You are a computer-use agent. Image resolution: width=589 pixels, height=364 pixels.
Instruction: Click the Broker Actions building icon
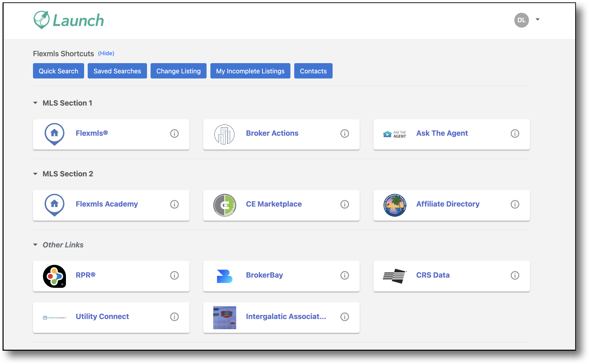[224, 134]
